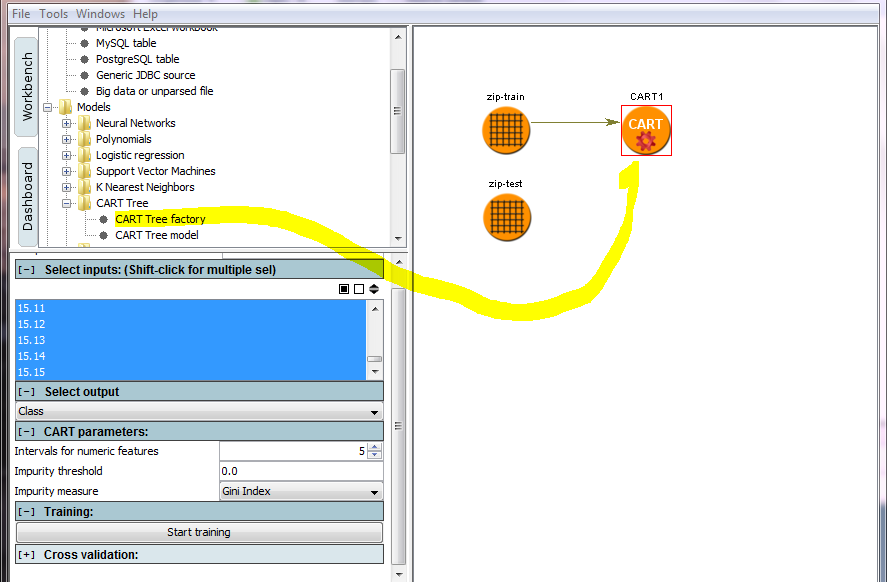Click the Start training button

click(199, 532)
